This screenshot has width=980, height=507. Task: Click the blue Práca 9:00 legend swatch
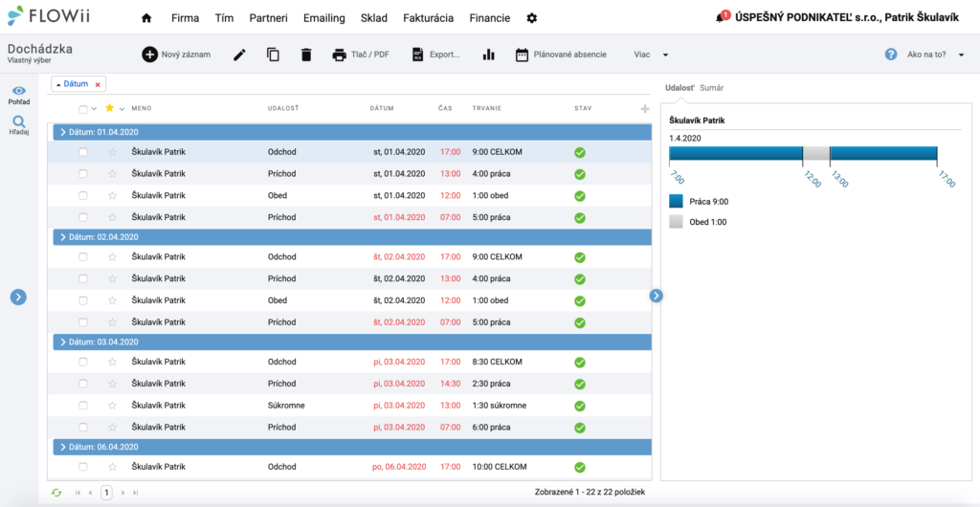pyautogui.click(x=677, y=201)
